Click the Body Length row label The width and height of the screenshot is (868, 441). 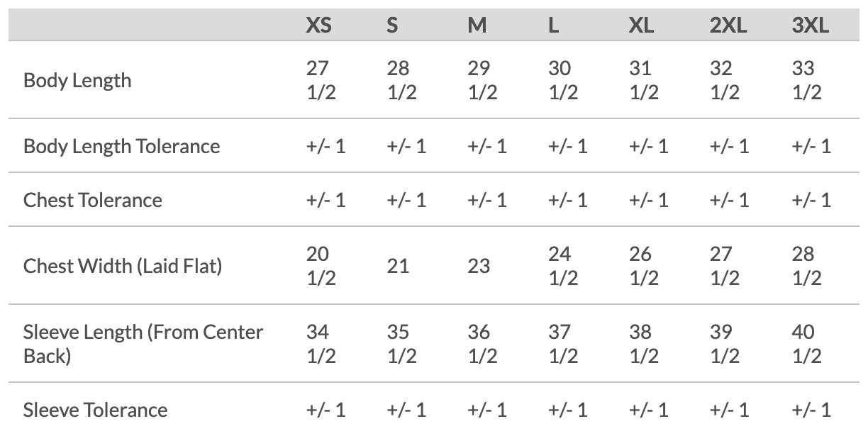pos(77,80)
